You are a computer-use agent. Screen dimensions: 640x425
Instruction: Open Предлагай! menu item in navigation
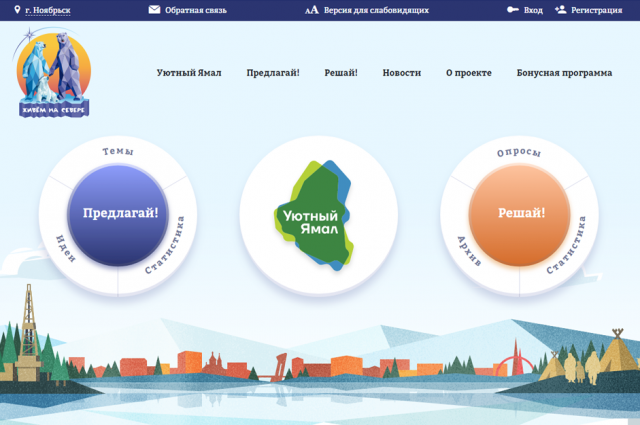273,73
